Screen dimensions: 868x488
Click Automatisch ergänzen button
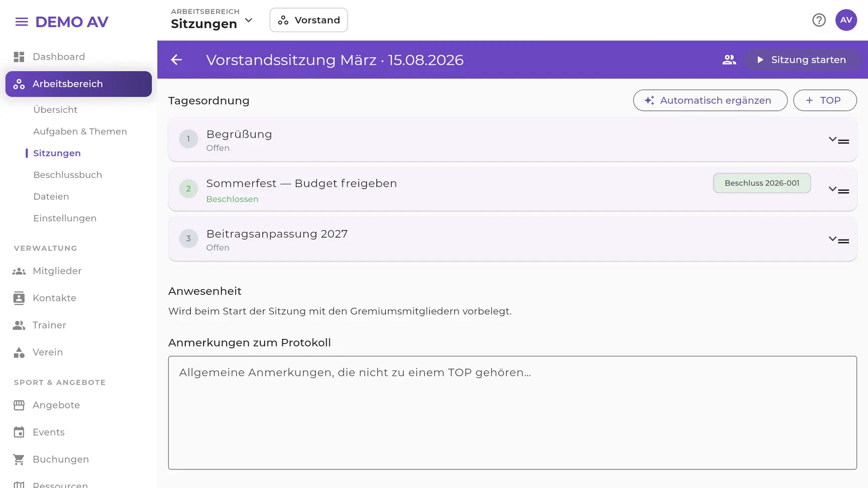pos(710,100)
